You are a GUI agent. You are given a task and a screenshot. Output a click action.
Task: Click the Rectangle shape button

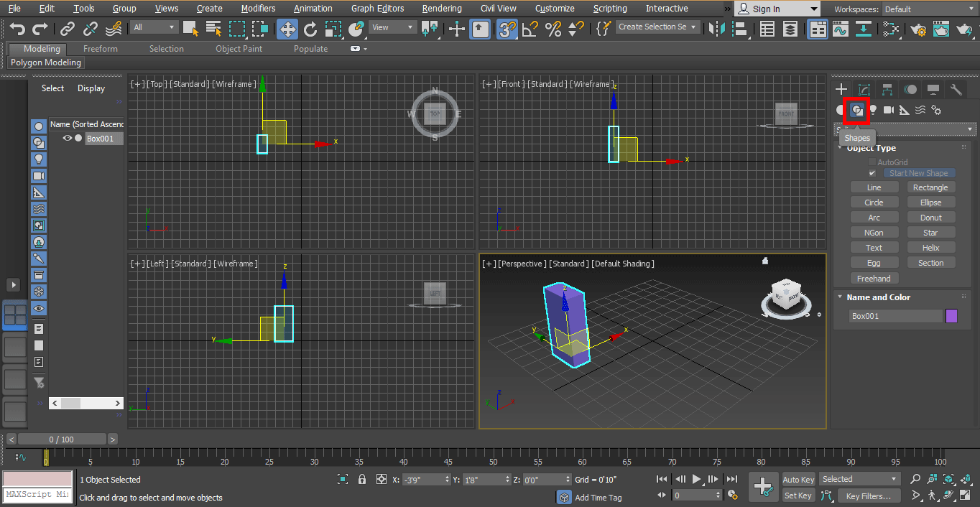pos(930,187)
